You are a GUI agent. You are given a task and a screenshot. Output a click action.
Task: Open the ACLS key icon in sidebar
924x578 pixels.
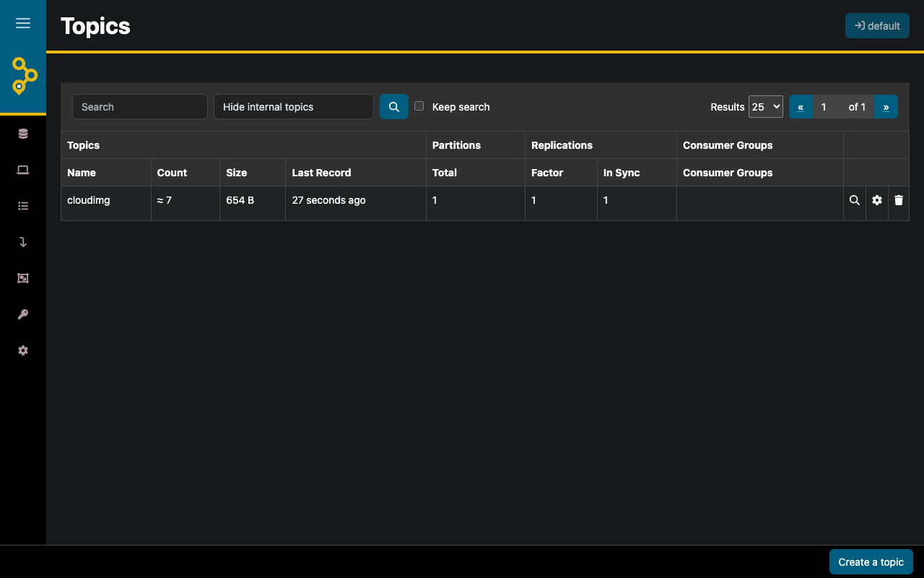coord(23,314)
